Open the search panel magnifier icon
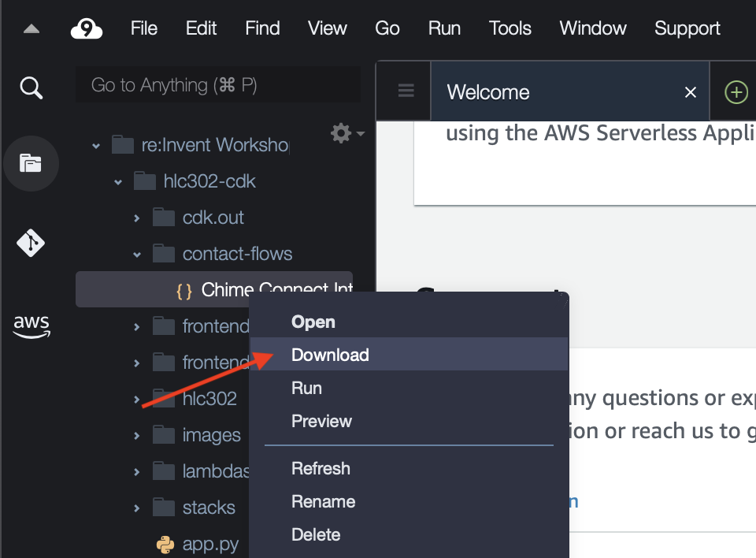The image size is (756, 558). (x=31, y=87)
